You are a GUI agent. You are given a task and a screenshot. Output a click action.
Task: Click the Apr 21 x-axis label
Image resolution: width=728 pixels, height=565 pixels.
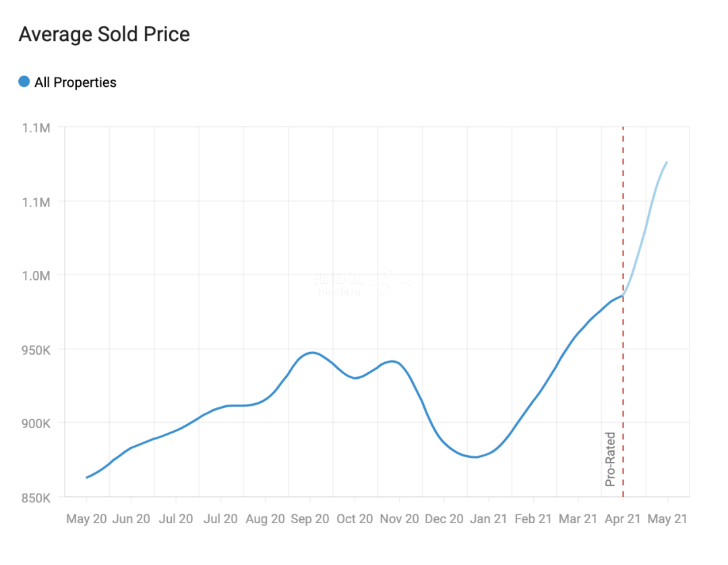click(x=623, y=519)
